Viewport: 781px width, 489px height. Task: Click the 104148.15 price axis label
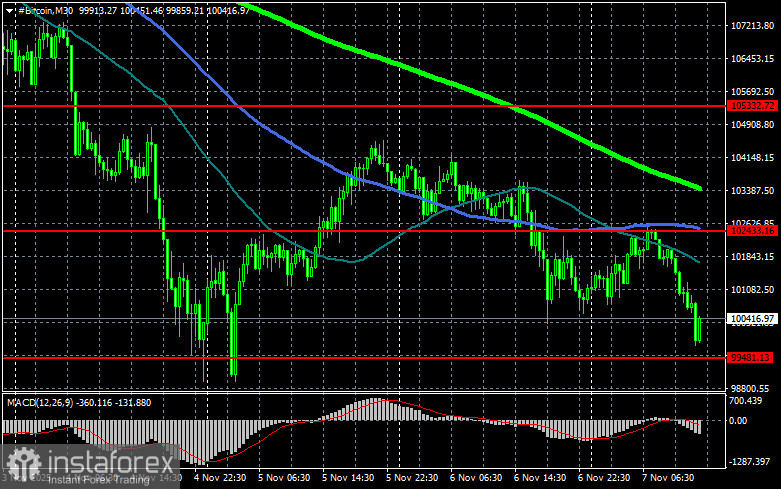point(752,158)
